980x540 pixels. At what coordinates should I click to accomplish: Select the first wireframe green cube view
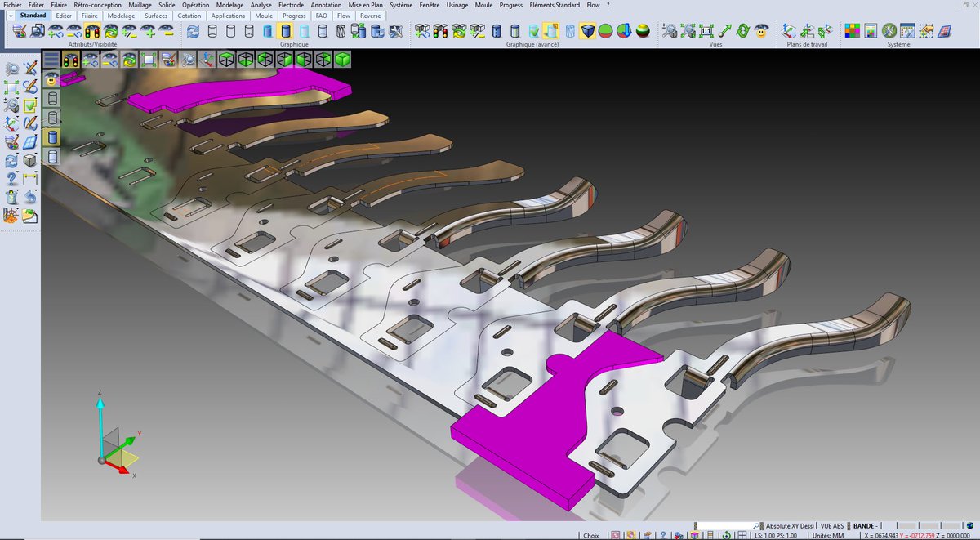(x=226, y=59)
